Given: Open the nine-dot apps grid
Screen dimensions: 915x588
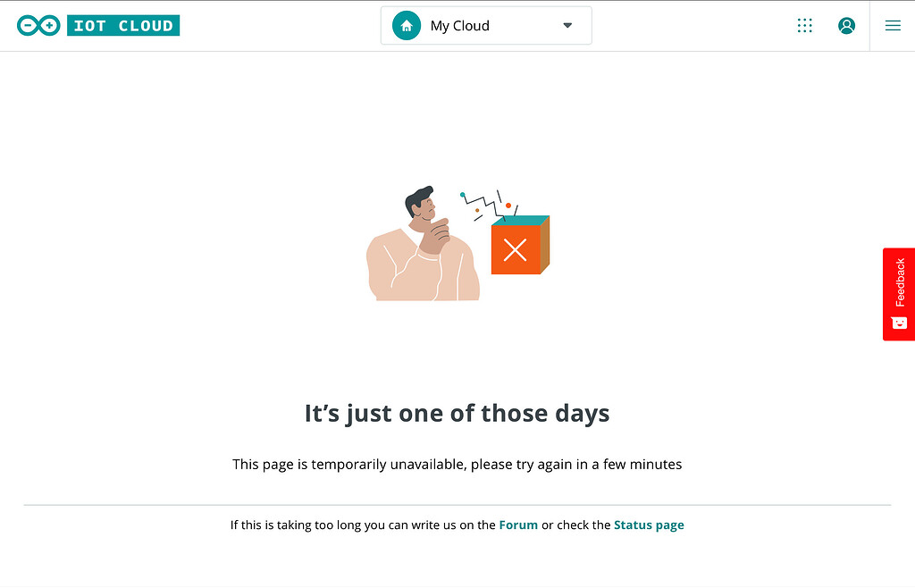Looking at the screenshot, I should pyautogui.click(x=805, y=26).
